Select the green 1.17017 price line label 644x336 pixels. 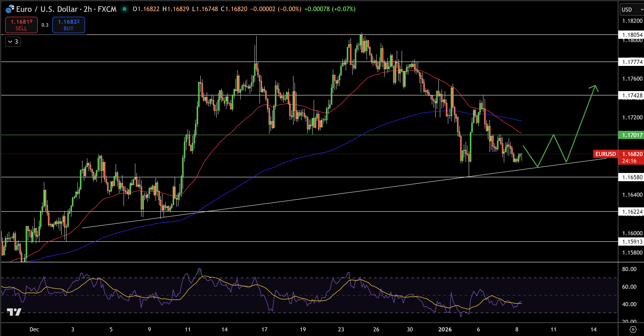(631, 135)
